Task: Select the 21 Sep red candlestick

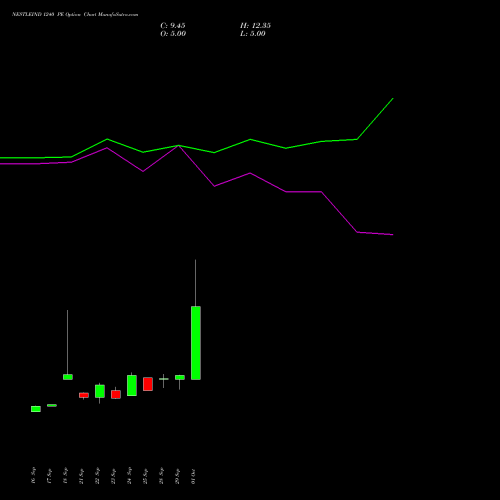Action: tap(84, 395)
